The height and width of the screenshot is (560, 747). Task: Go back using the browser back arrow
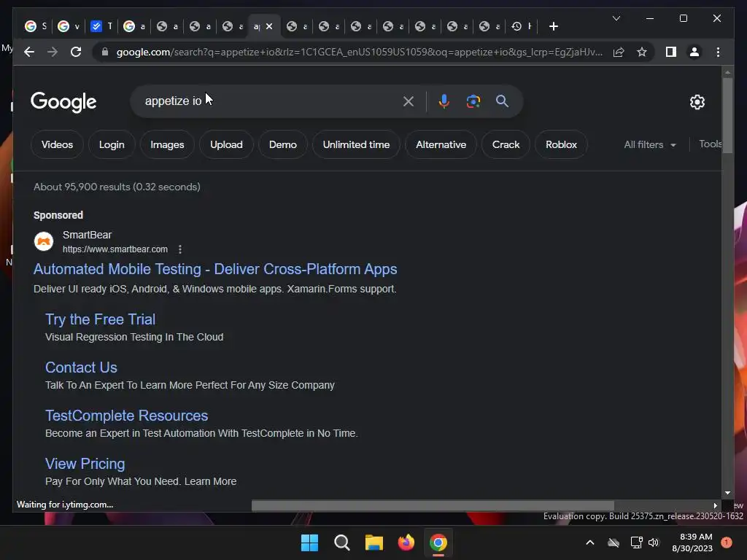point(29,52)
